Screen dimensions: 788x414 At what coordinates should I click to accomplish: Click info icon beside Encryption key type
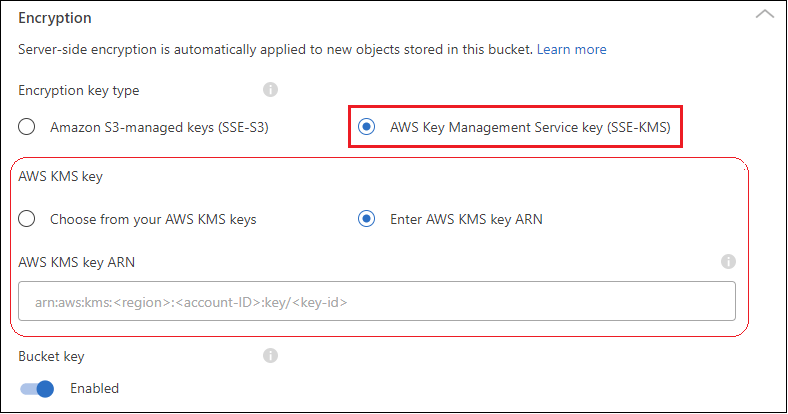[x=270, y=90]
